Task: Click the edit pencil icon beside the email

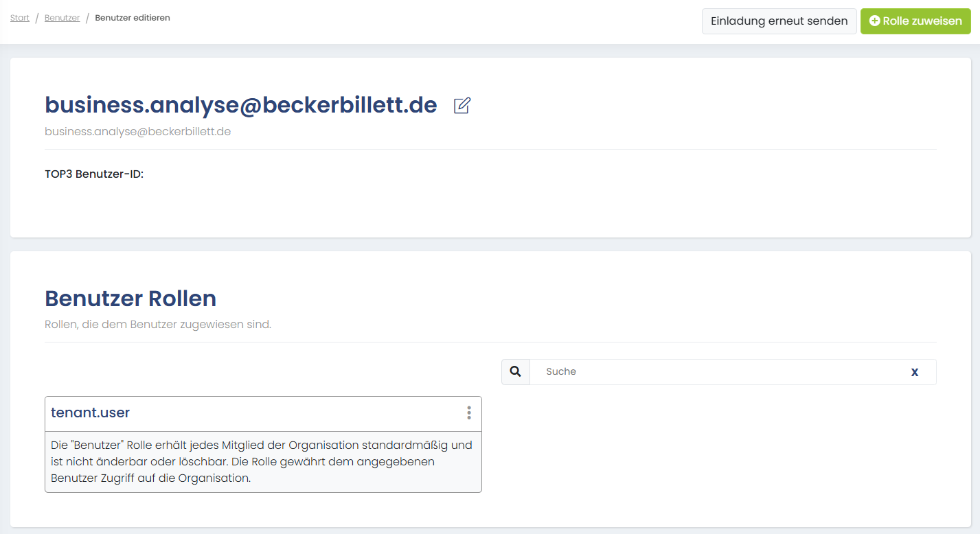Action: pyautogui.click(x=462, y=106)
